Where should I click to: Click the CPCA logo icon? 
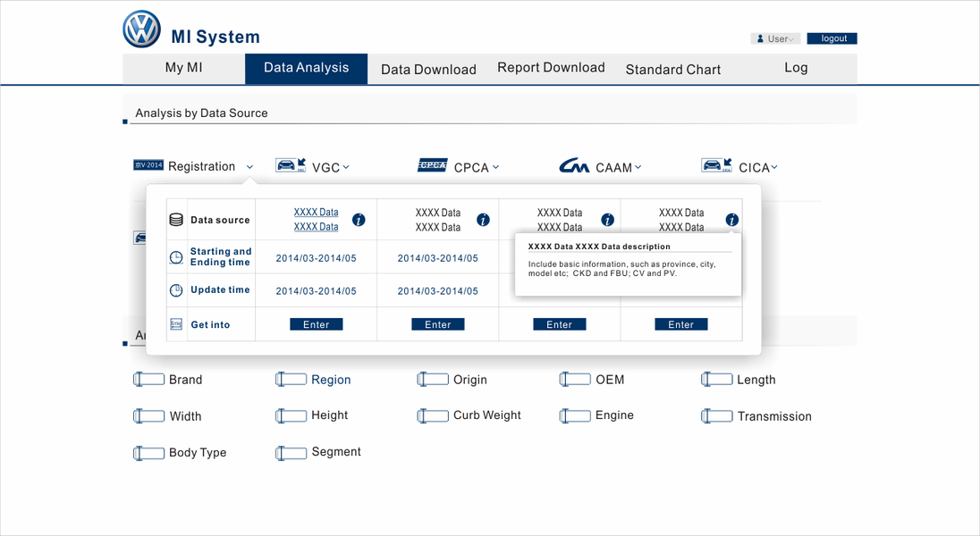coord(433,165)
